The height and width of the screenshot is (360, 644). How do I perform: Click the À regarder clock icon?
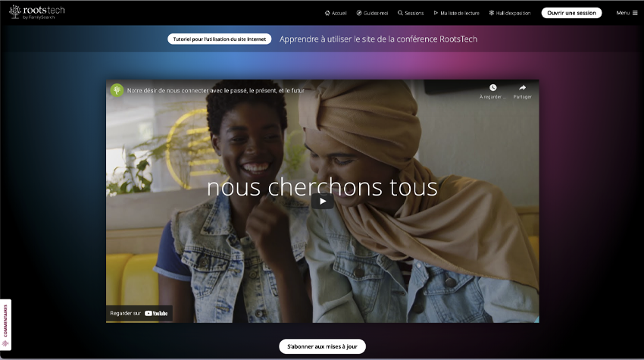493,87
